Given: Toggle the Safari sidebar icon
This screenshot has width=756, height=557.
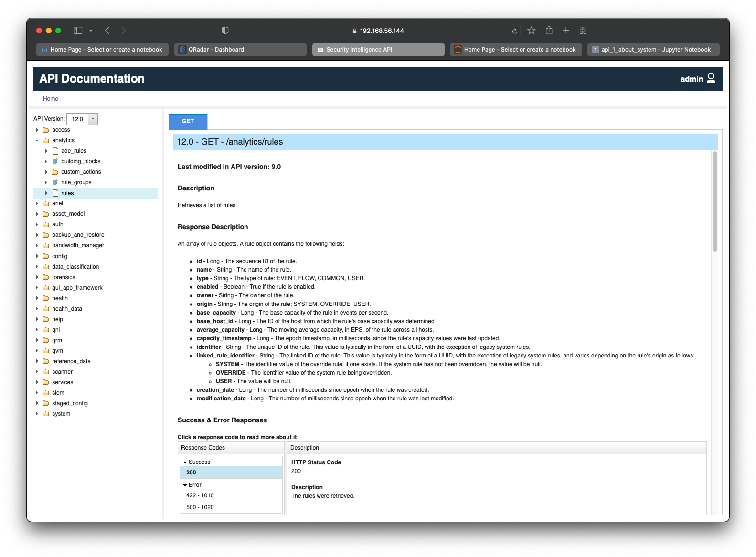Looking at the screenshot, I should click(77, 31).
